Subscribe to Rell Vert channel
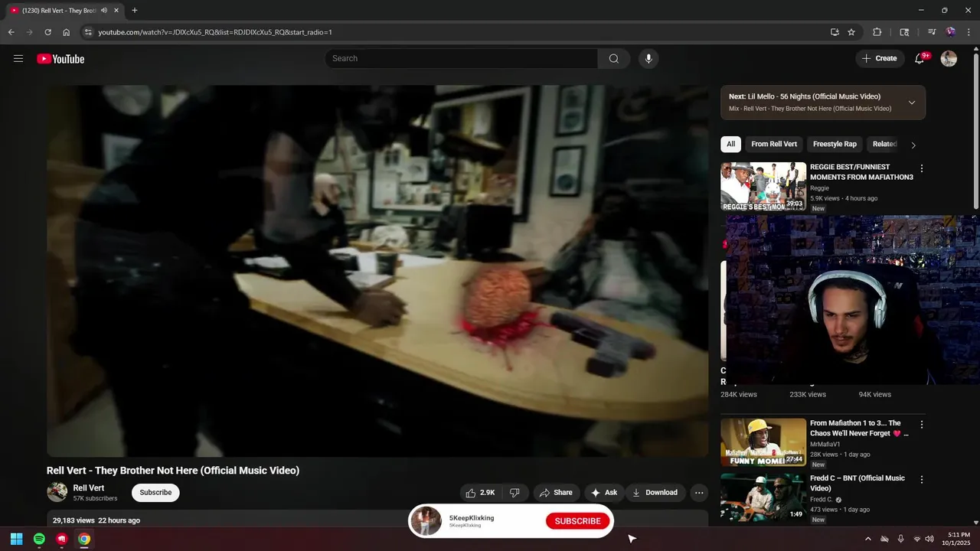 [155, 493]
